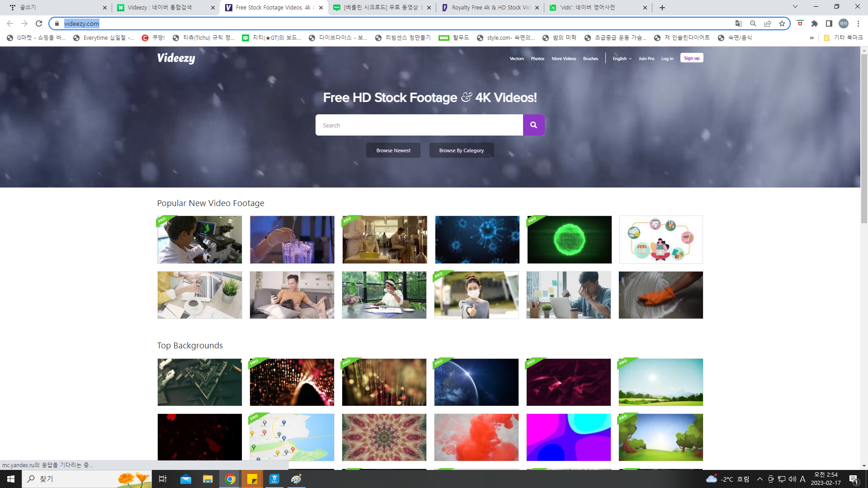Open the green glowing sphere video thumbnail
868x488 pixels.
coord(569,239)
